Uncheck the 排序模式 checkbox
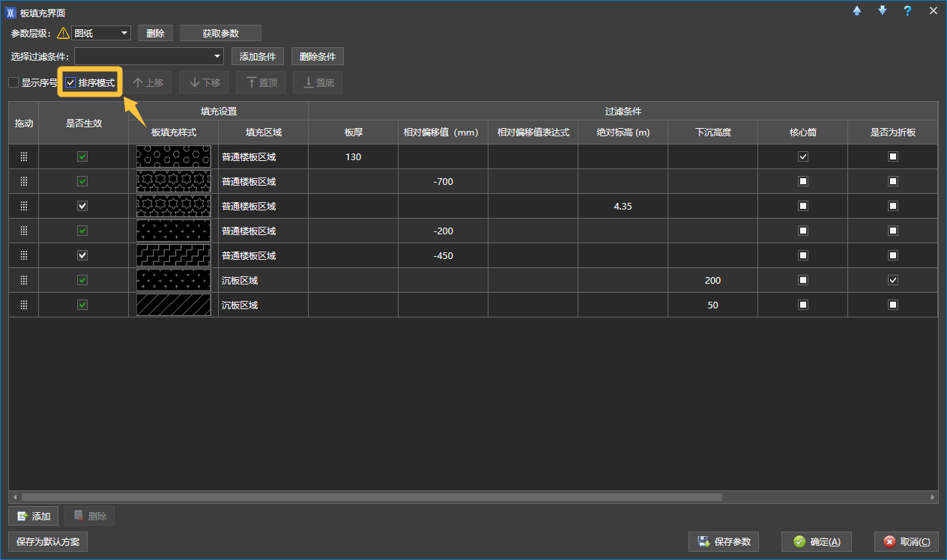The width and height of the screenshot is (947, 560). 71,82
